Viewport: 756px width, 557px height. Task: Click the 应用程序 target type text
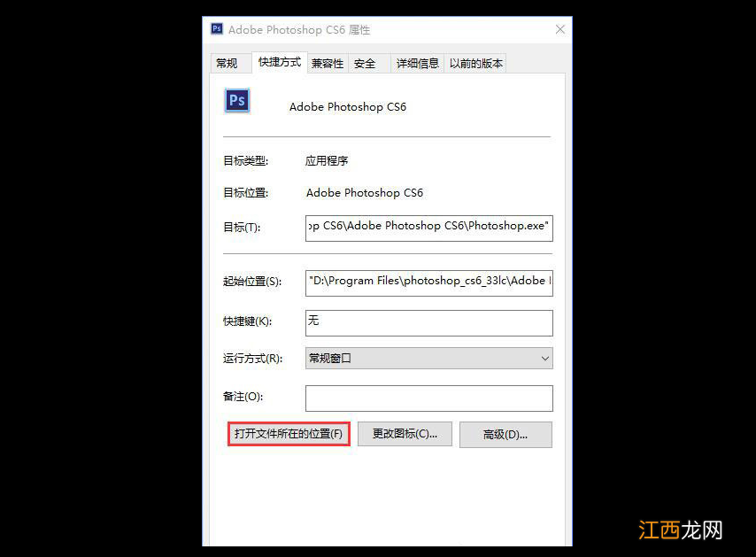pyautogui.click(x=327, y=160)
